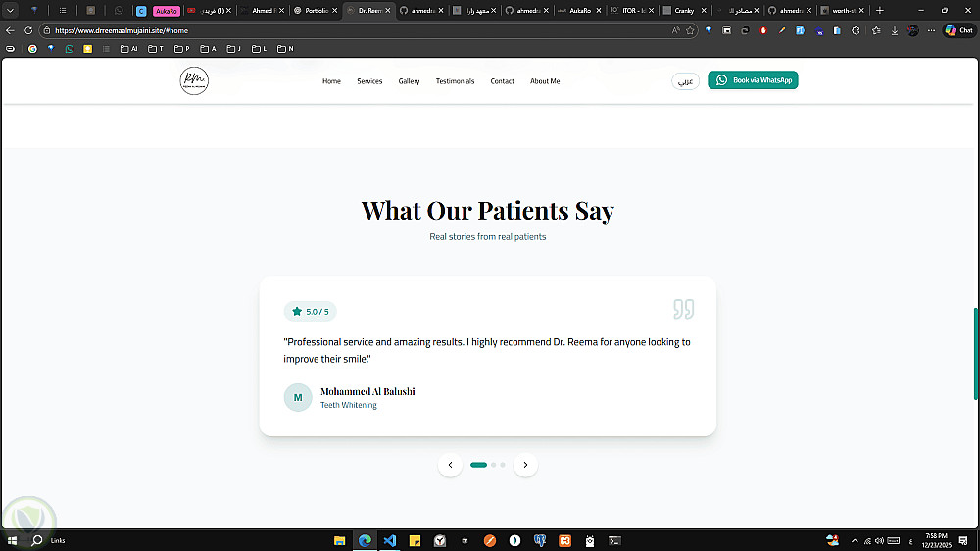Show previous testimonial with left arrow

click(x=450, y=465)
